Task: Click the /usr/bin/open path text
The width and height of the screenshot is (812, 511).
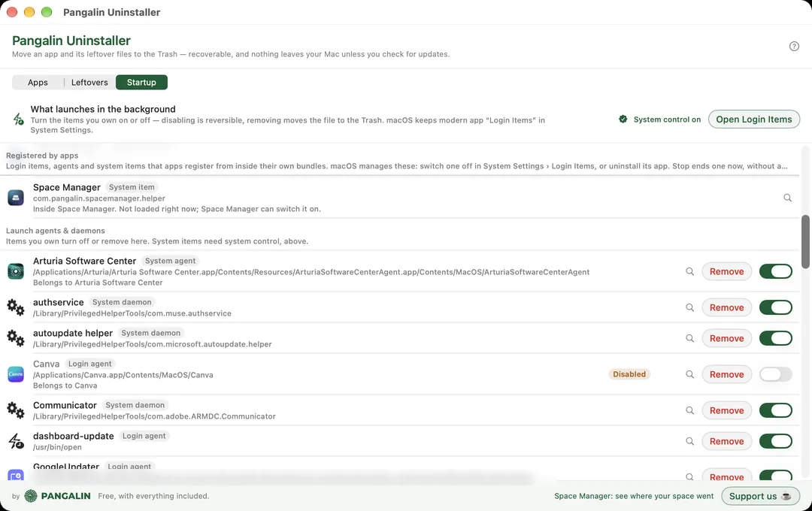Action: [57, 447]
